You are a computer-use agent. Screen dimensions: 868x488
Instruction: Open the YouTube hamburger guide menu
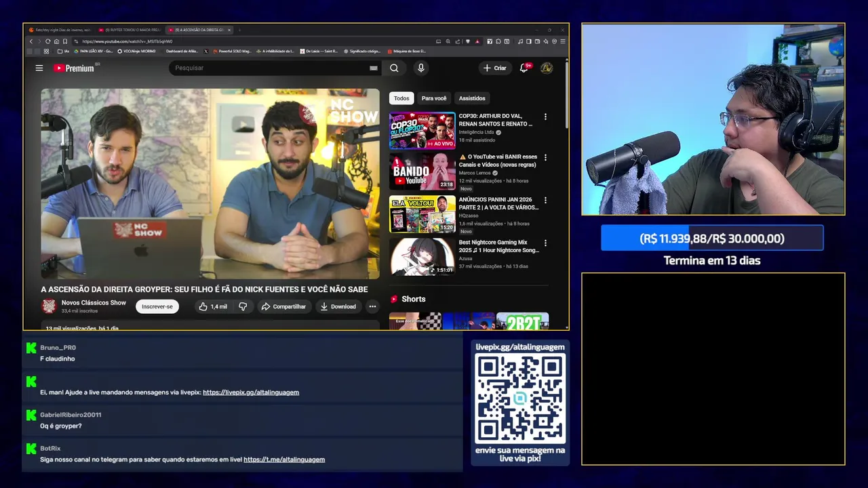tap(39, 68)
